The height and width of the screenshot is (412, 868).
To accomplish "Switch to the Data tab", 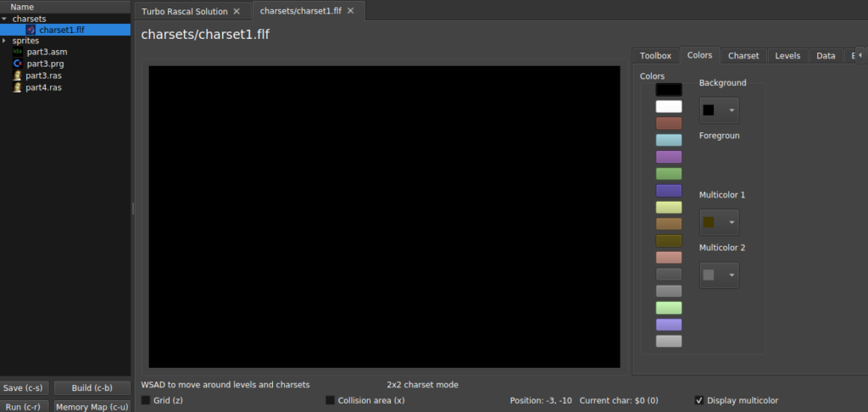I will pyautogui.click(x=826, y=55).
